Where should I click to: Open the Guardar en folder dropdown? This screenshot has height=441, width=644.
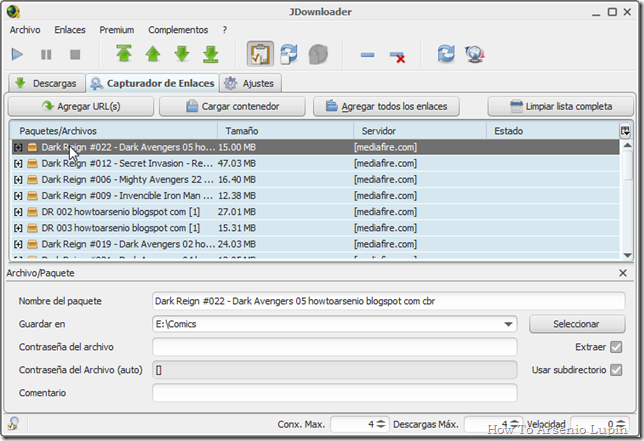(x=509, y=324)
